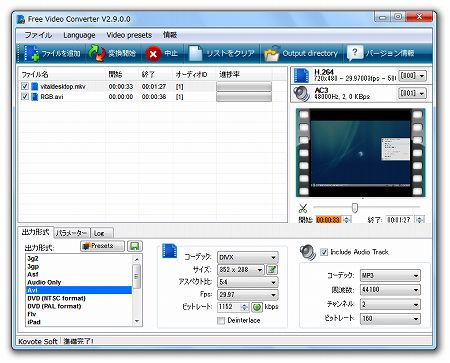Click the output format list scrollbar thumb
The image size is (450, 363).
(136, 276)
